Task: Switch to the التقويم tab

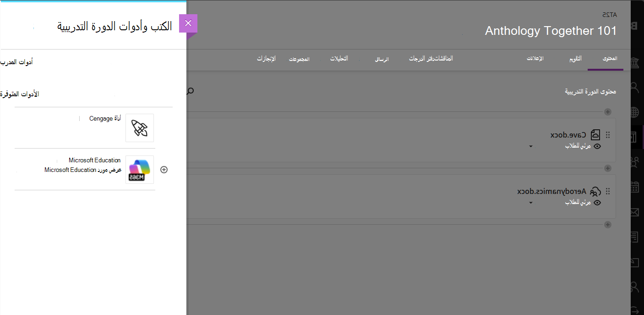Action: click(575, 59)
